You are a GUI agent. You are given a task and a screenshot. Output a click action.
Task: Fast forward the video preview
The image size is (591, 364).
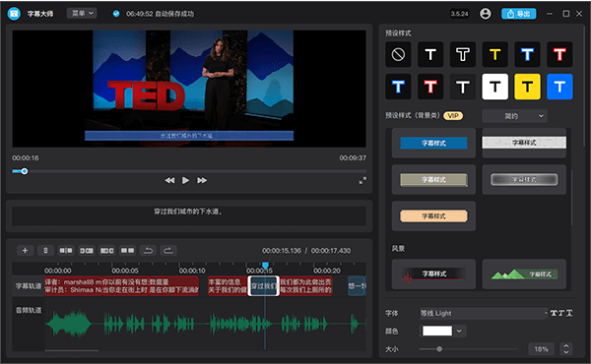click(x=202, y=180)
